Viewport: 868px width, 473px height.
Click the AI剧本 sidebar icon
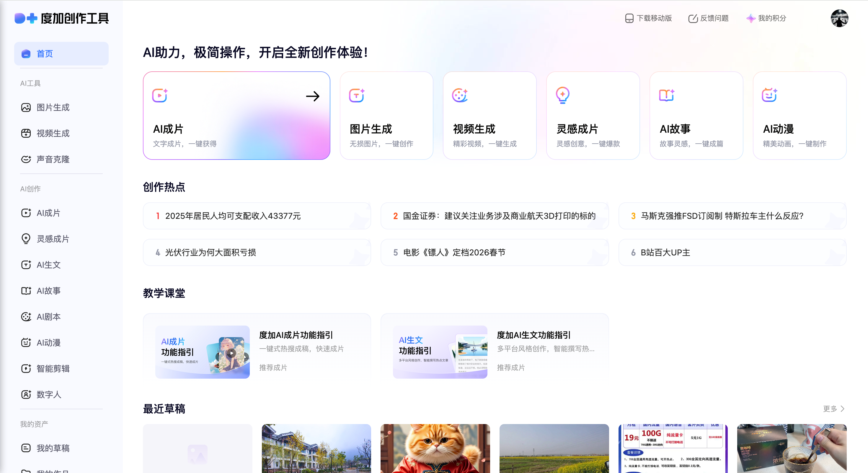[x=26, y=316]
